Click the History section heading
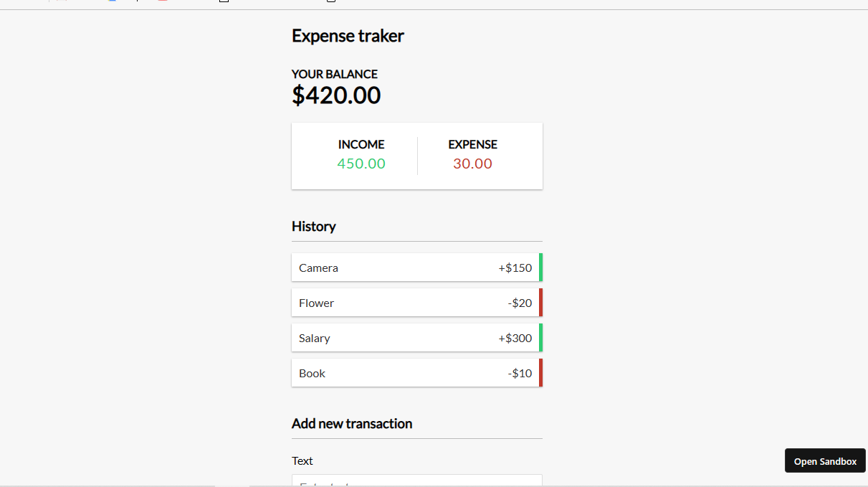 pos(313,227)
